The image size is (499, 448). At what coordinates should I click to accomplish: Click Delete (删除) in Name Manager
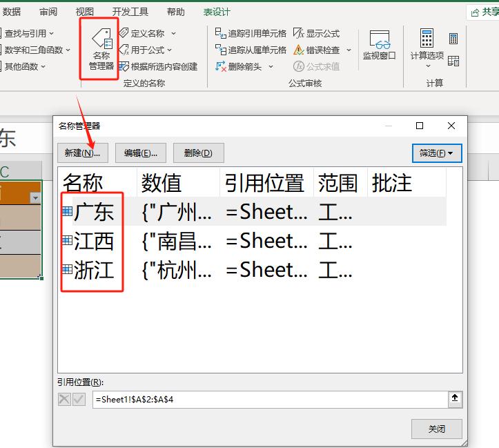click(x=199, y=153)
